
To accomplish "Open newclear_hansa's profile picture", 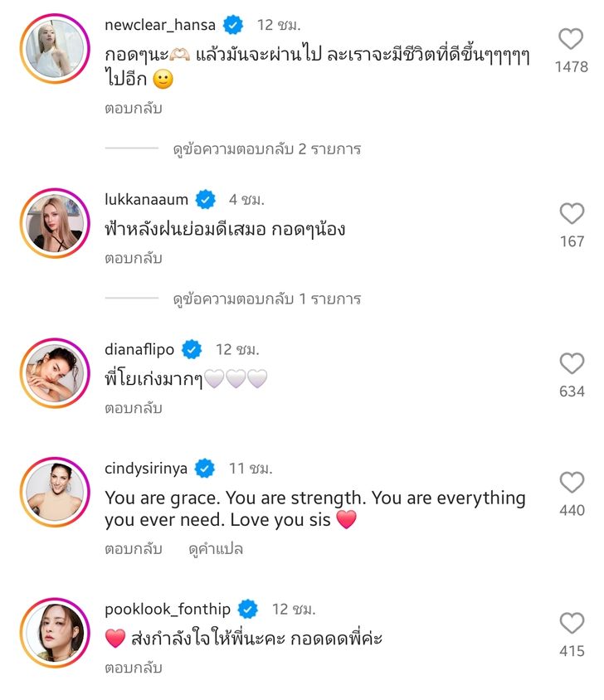I will 55,49.
